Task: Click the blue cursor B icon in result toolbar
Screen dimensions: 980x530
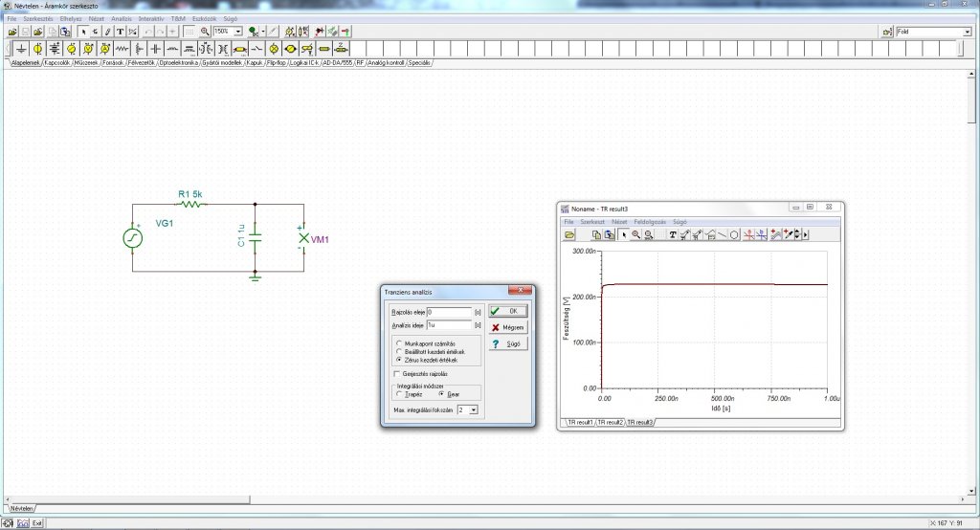Action: pyautogui.click(x=761, y=234)
